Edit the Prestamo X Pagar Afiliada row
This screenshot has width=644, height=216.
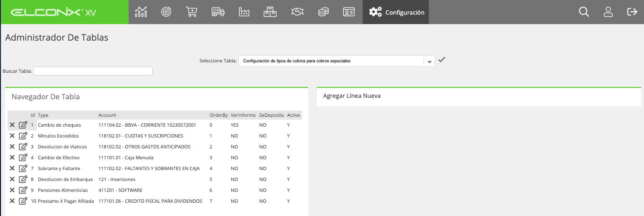coord(23,201)
